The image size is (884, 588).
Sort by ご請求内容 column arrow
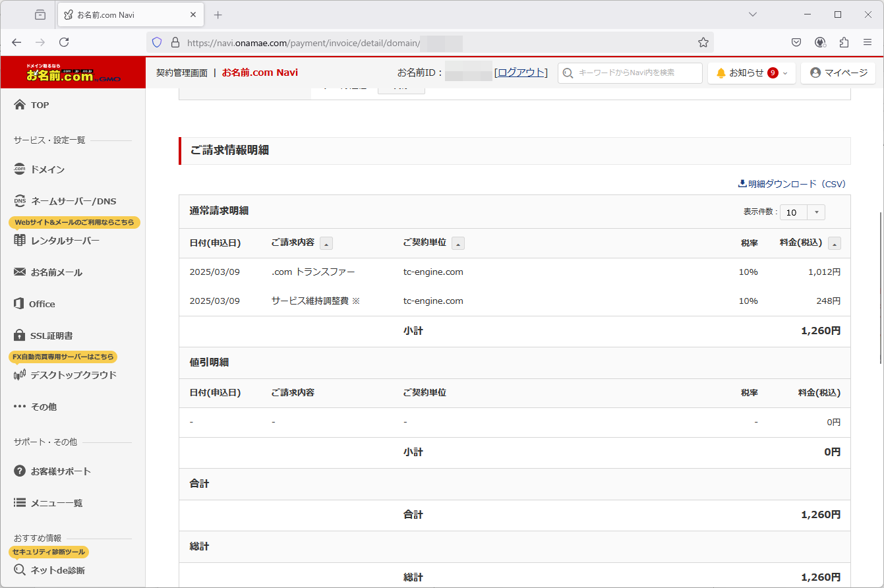[x=326, y=243]
